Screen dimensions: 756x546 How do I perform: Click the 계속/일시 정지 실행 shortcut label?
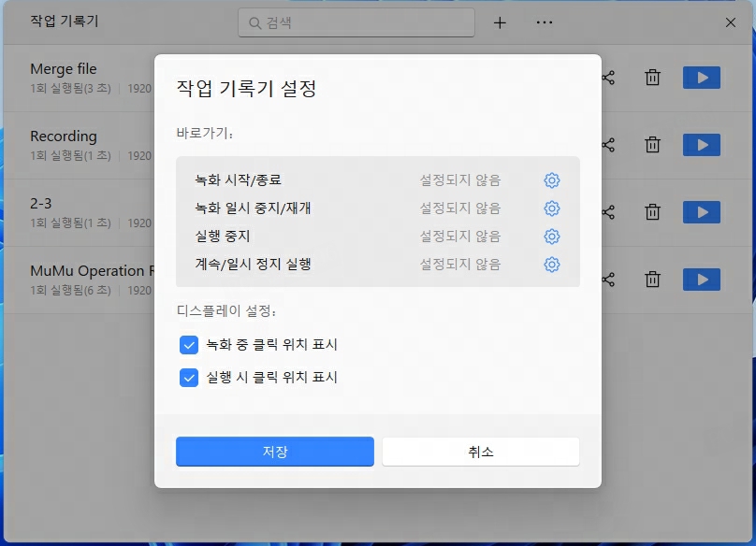(253, 264)
